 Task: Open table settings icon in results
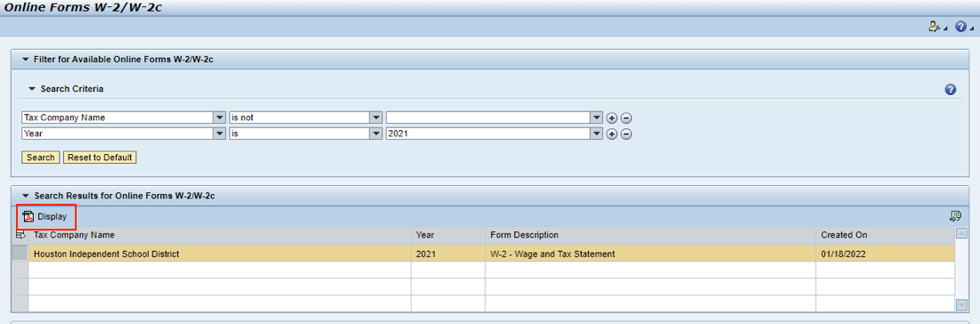[x=955, y=216]
